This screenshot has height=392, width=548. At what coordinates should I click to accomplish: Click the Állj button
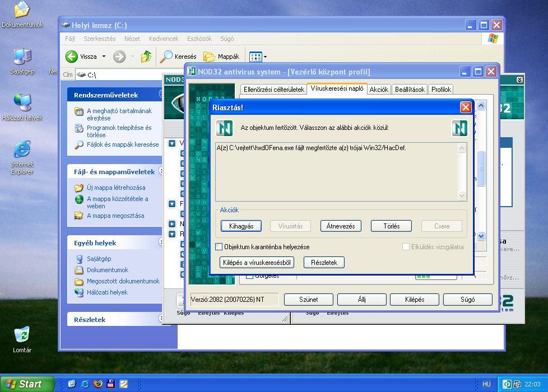pyautogui.click(x=362, y=300)
